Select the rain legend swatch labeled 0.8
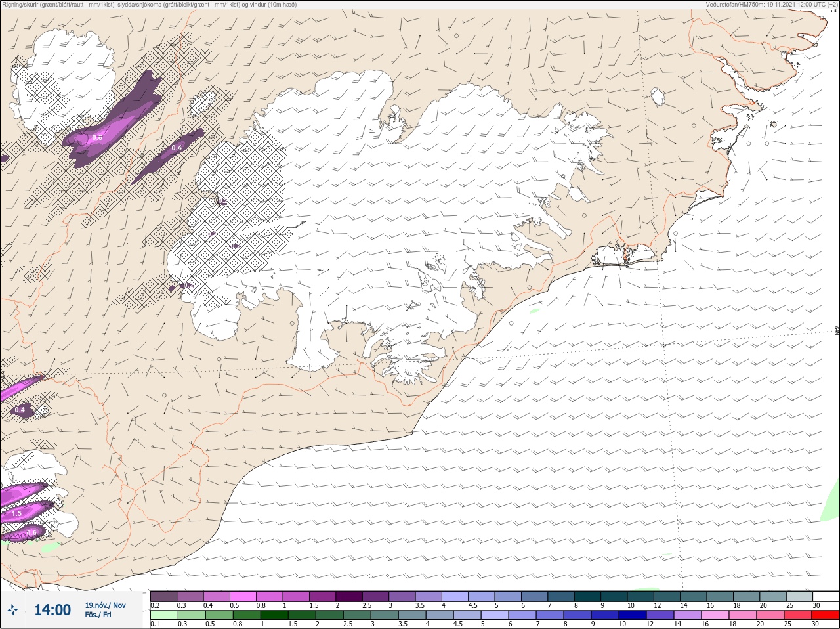840x629 pixels. (247, 615)
